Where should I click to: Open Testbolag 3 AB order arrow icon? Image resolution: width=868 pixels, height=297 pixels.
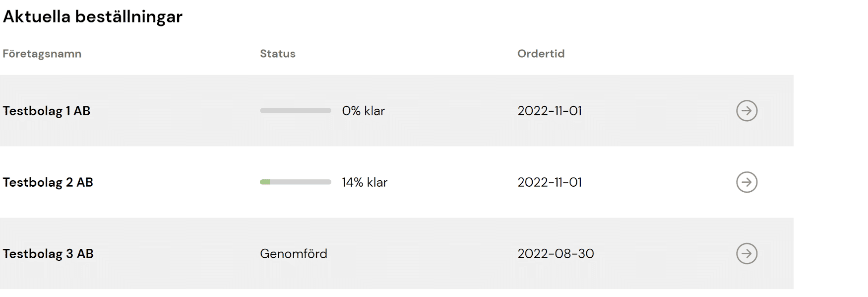(746, 254)
